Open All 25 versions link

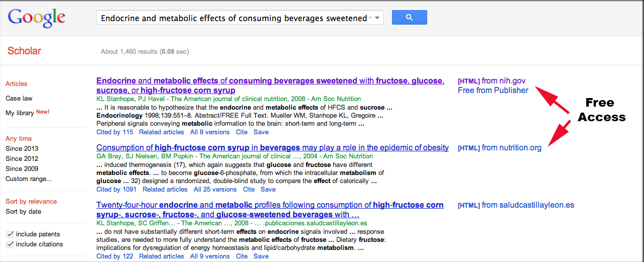[x=215, y=190]
